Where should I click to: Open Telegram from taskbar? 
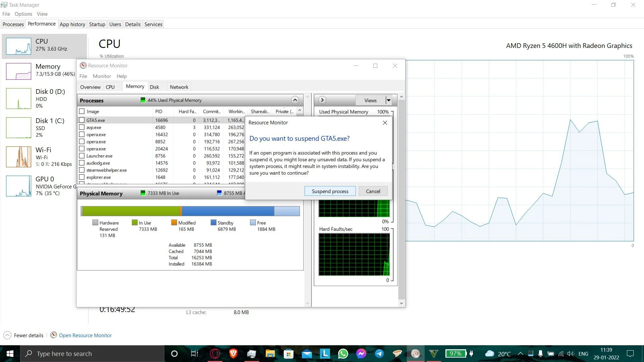tap(379, 354)
